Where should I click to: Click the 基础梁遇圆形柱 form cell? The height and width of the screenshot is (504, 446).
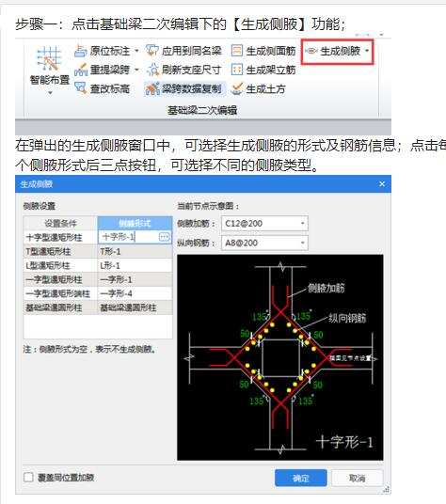(x=135, y=307)
